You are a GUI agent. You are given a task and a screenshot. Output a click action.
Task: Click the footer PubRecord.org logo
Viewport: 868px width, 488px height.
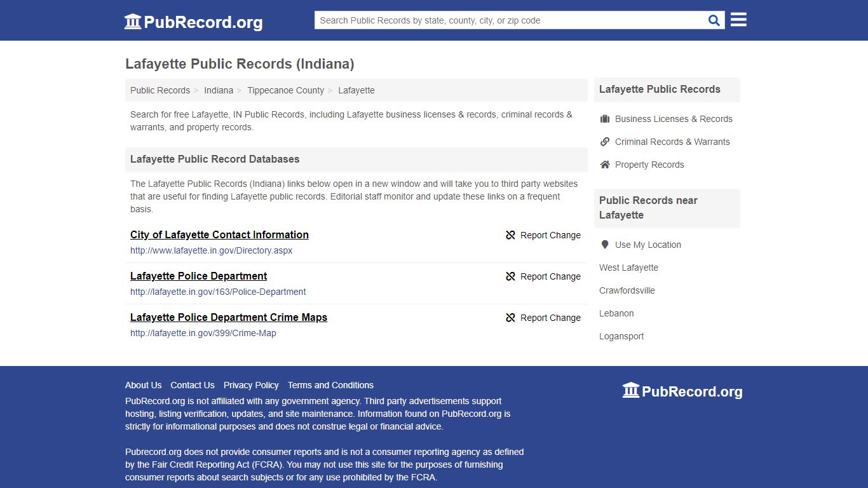(682, 391)
